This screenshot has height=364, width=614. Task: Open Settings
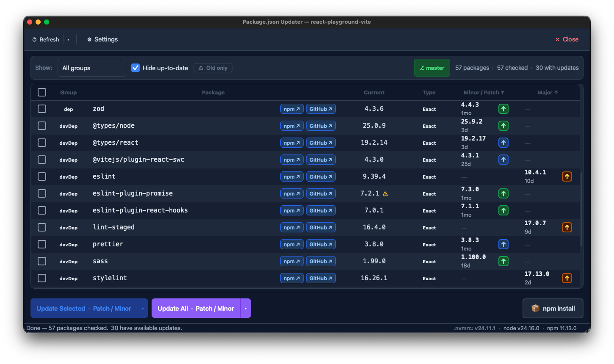click(x=102, y=39)
